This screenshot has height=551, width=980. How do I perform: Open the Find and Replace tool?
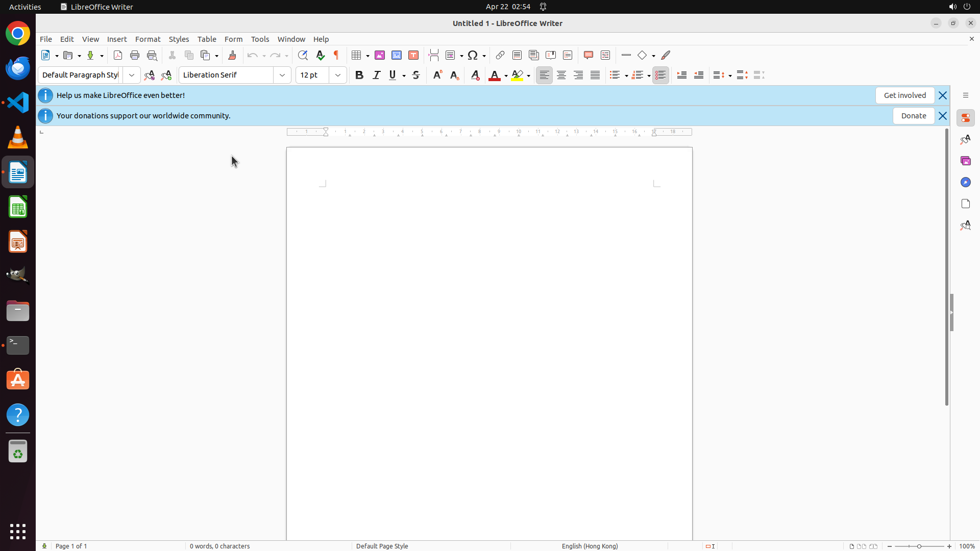(303, 55)
